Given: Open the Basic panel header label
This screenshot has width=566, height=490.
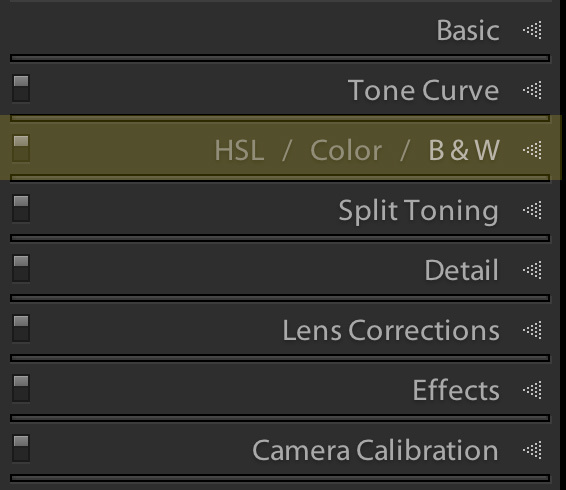Looking at the screenshot, I should [x=468, y=30].
